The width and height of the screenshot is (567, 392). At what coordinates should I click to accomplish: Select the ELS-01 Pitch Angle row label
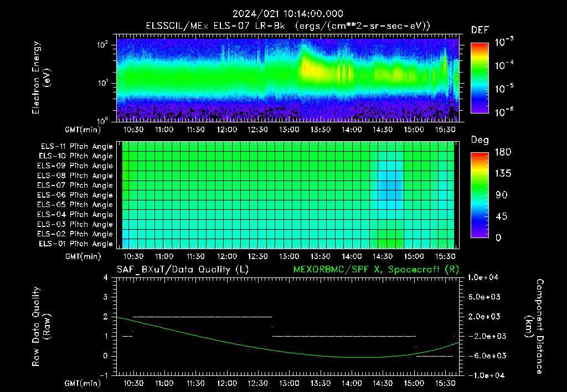coord(76,244)
